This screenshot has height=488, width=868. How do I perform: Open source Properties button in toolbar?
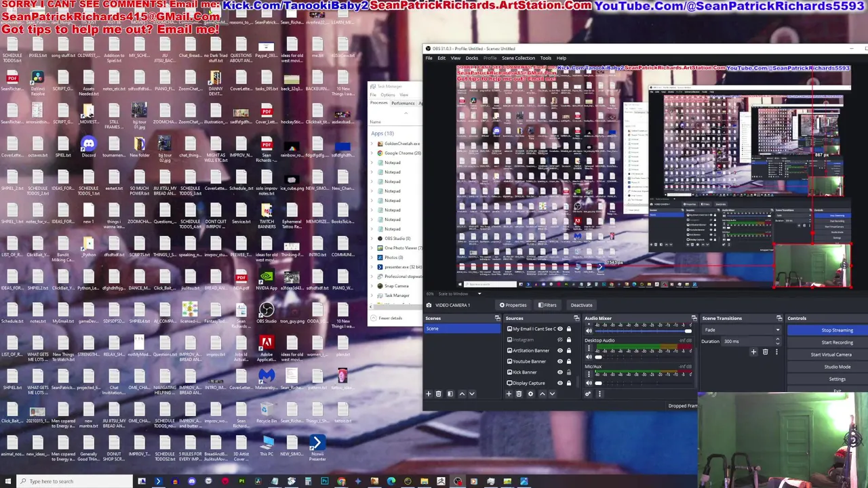[513, 305]
